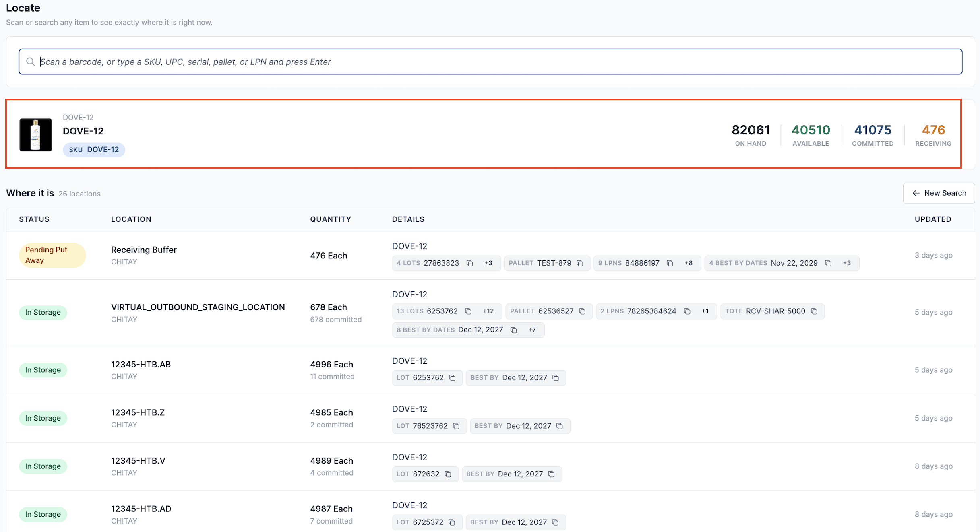The height and width of the screenshot is (532, 980).
Task: Click 476 Each quantity
Action: click(329, 256)
